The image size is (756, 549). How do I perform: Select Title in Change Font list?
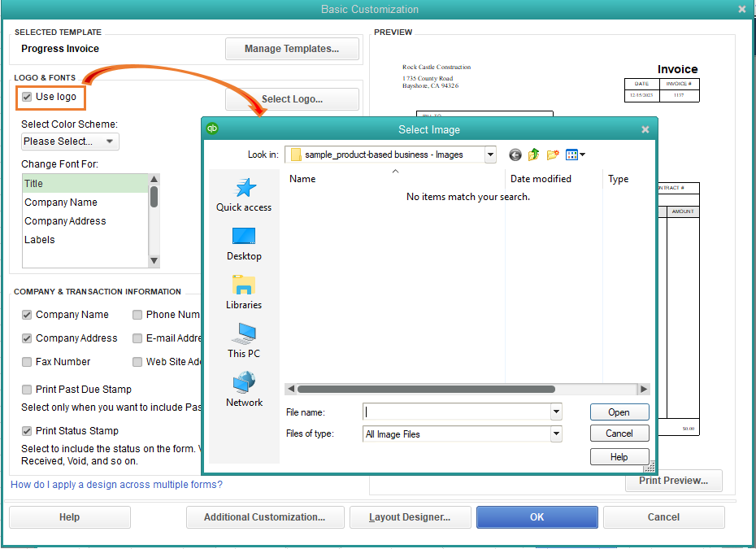click(x=85, y=184)
